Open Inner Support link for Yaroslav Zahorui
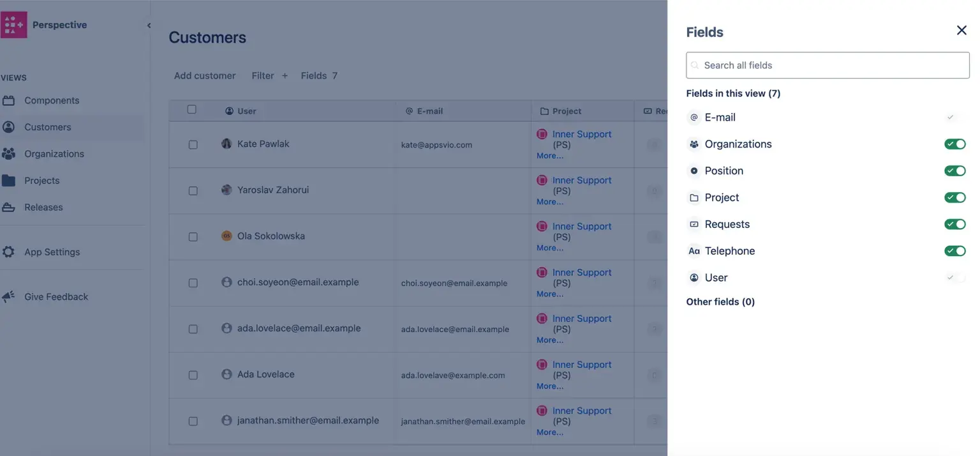 click(581, 180)
